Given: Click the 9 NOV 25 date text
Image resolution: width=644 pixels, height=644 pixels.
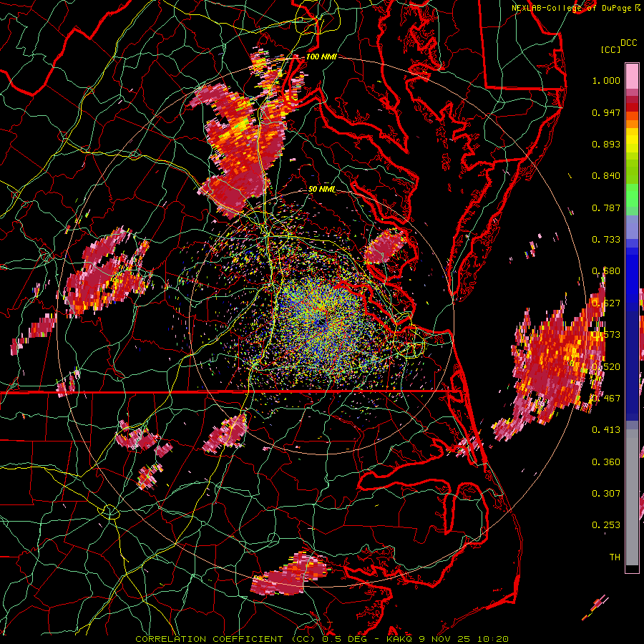Looking at the screenshot, I should click(x=445, y=639).
